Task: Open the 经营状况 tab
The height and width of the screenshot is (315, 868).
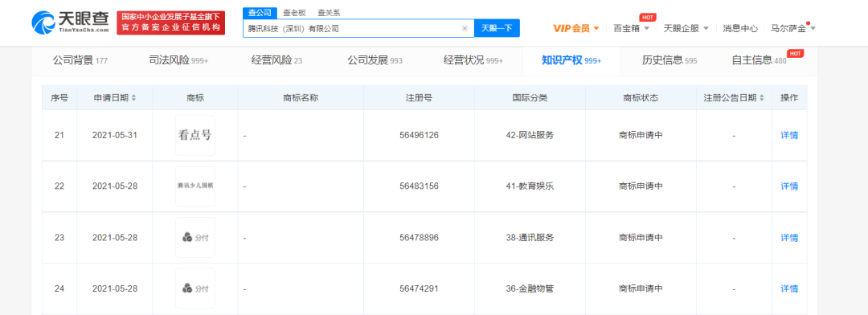Action: pos(473,60)
